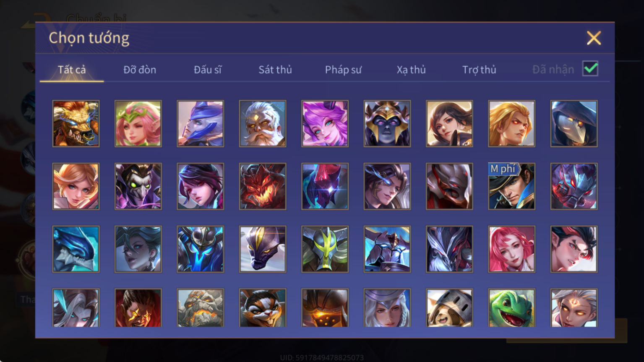Select the plague doctor beaked mask hero
This screenshot has width=644, height=362.
coord(574,124)
